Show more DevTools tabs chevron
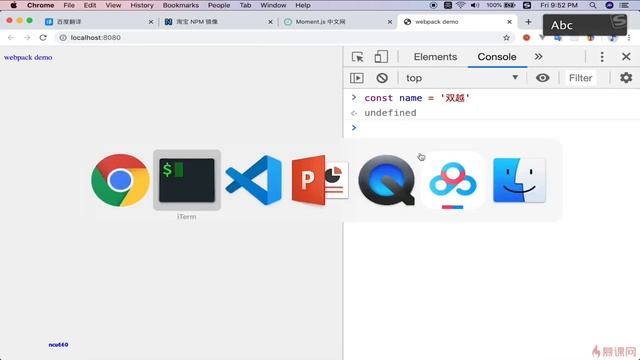This screenshot has height=360, width=640. (x=538, y=56)
